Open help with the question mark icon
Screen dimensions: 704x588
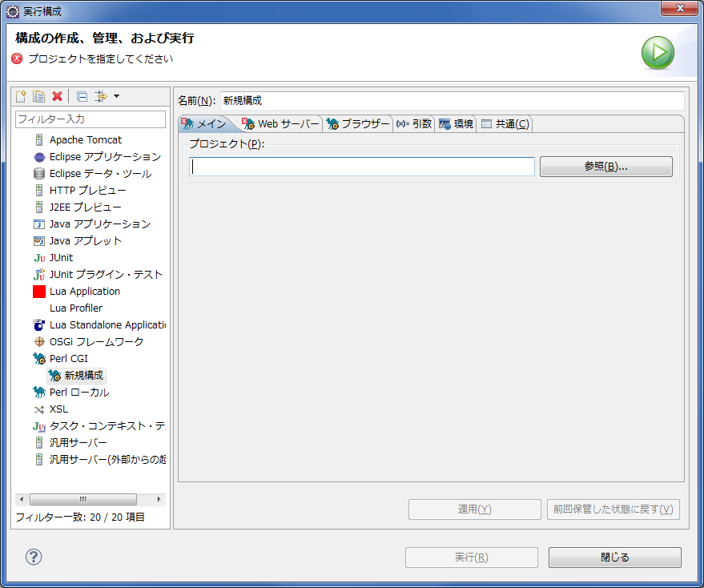(x=34, y=557)
